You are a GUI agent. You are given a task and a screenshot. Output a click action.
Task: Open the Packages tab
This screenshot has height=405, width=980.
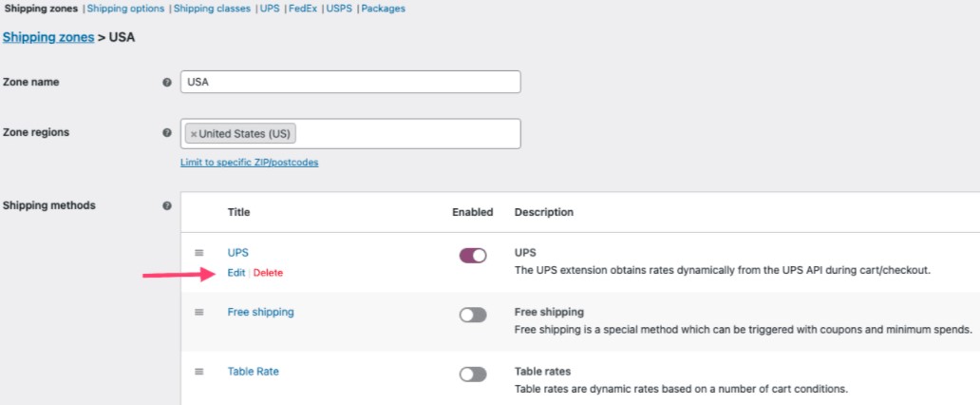(384, 9)
